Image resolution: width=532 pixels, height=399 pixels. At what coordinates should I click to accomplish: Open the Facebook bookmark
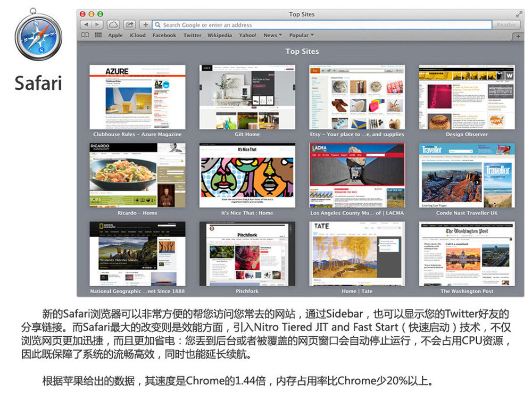point(164,35)
